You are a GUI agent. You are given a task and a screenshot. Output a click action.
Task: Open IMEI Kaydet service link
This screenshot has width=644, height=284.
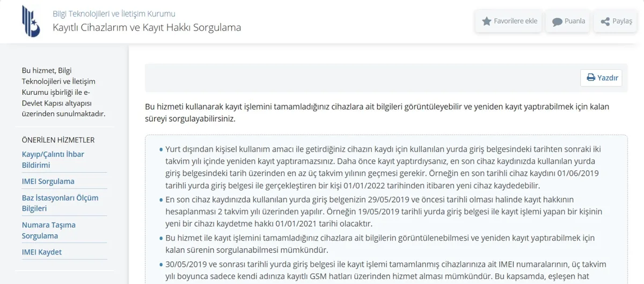(x=42, y=252)
